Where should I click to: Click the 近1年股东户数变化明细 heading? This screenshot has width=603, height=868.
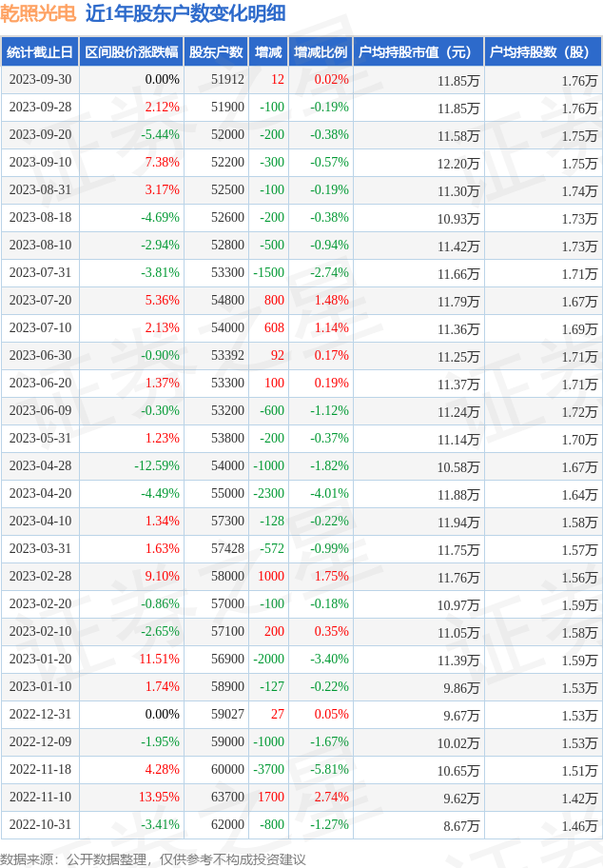(x=185, y=13)
